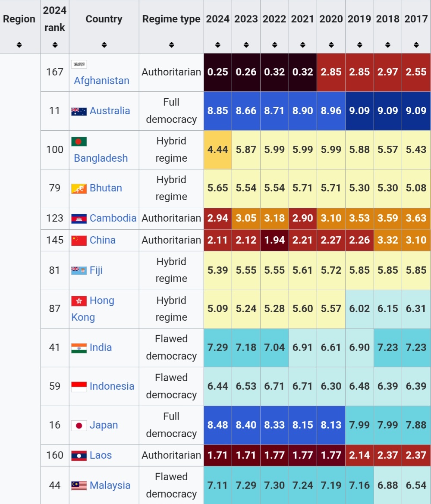The height and width of the screenshot is (504, 431).
Task: Sort by Regime type column arrows
Action: (x=171, y=45)
